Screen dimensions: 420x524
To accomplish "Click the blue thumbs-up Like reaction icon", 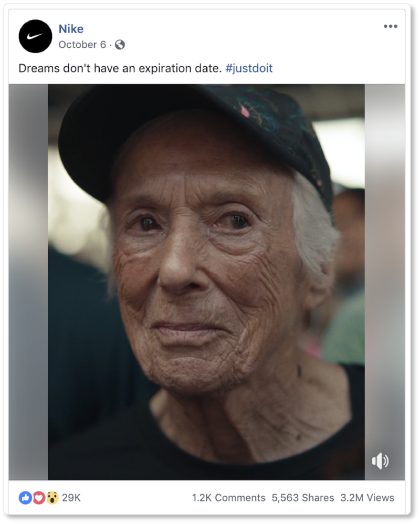I will coord(25,498).
